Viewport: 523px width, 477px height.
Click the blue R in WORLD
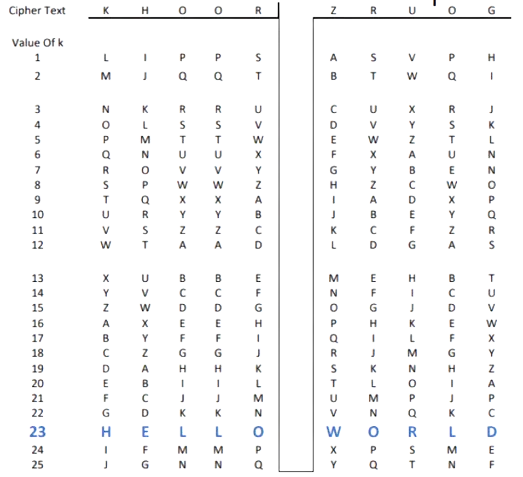tap(412, 432)
